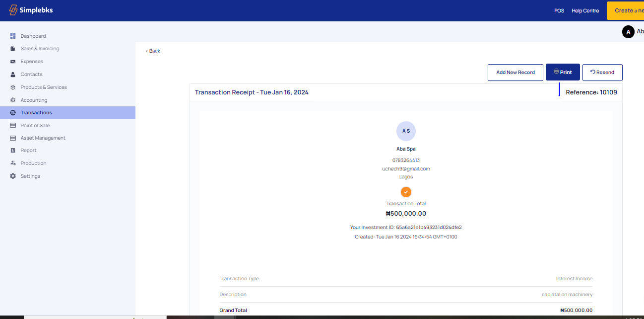Click the Accounting scale icon
Image resolution: width=644 pixels, height=319 pixels.
pos(13,100)
